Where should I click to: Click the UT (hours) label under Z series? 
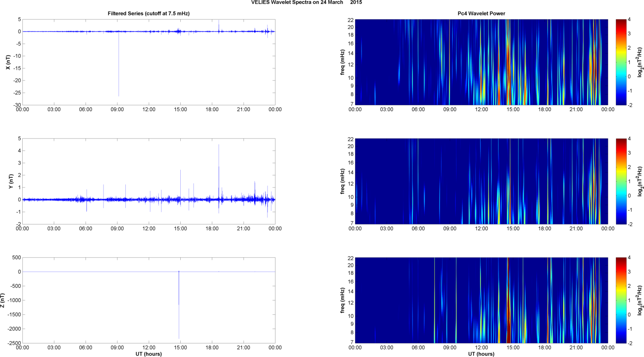pyautogui.click(x=148, y=354)
